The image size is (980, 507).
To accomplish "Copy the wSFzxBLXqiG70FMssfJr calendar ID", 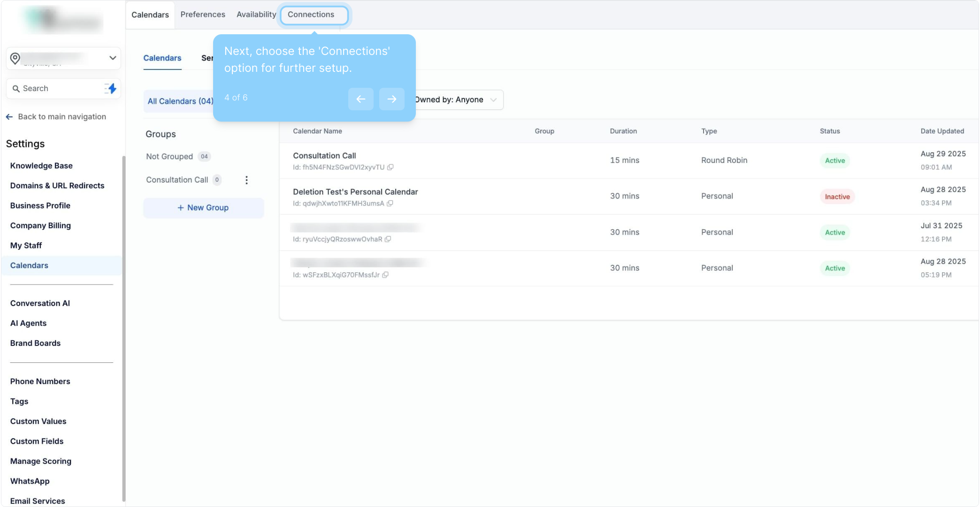I will (385, 275).
